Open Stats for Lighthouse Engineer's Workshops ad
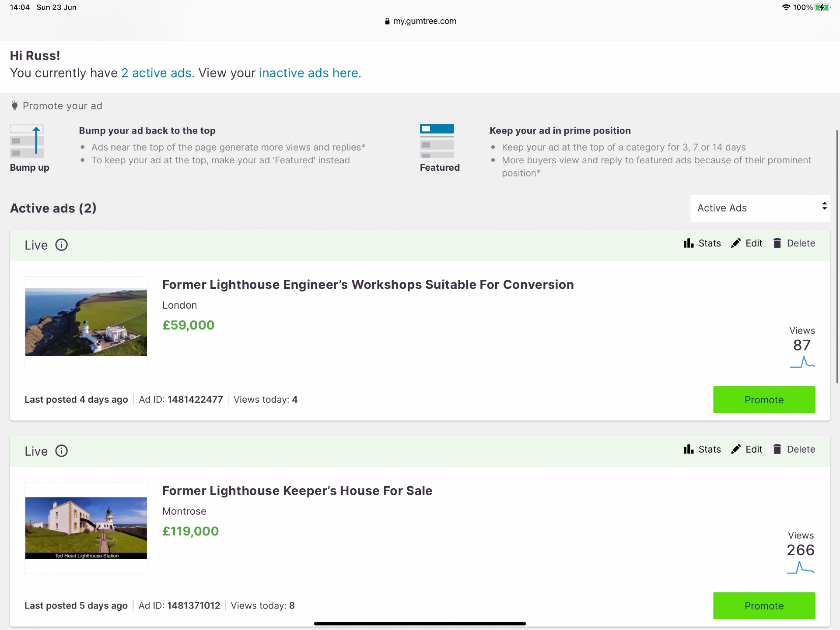 tap(702, 243)
